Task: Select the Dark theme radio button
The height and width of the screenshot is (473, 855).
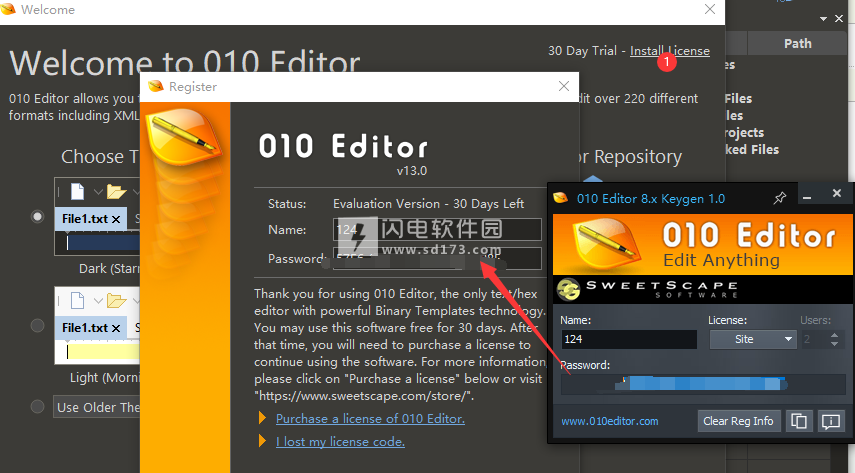Action: [x=37, y=217]
